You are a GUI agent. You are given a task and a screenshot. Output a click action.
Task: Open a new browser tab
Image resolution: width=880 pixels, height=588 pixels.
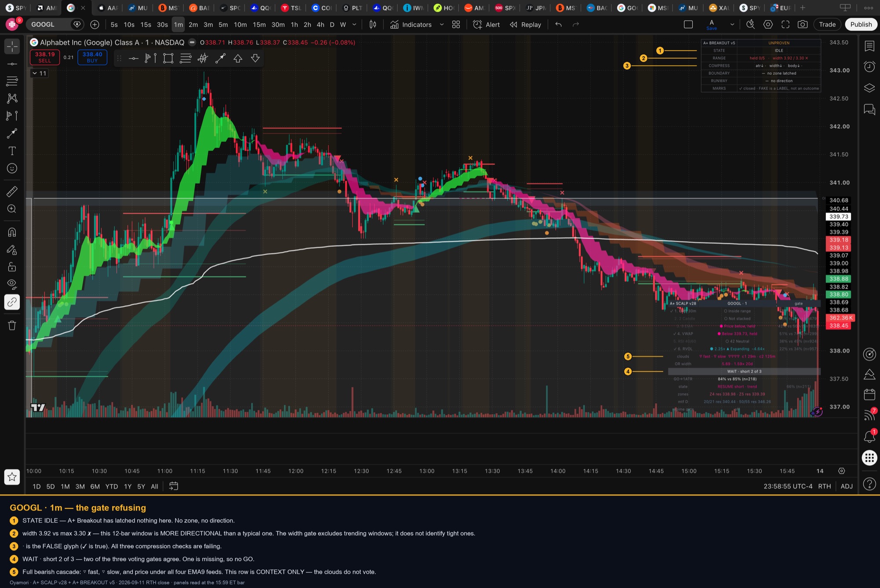tap(803, 8)
